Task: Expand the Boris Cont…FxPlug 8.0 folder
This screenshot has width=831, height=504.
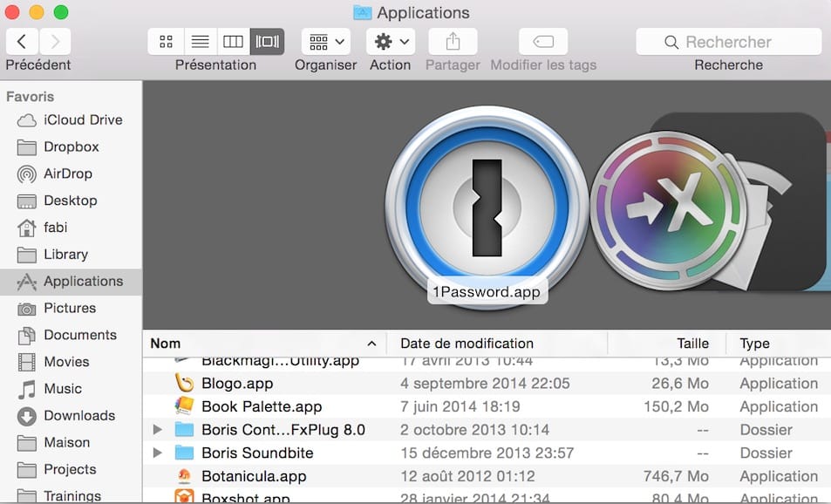Action: click(x=158, y=429)
